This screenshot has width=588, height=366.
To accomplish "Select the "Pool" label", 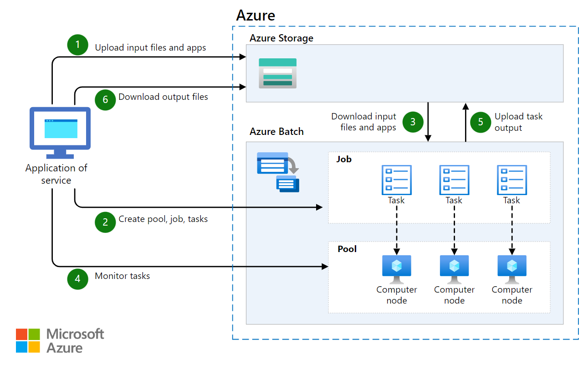I will (347, 249).
